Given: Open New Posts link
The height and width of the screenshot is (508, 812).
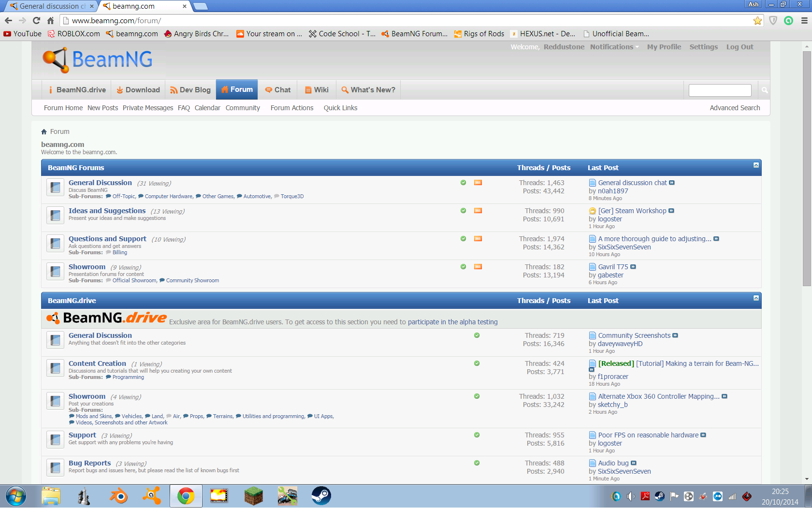Looking at the screenshot, I should tap(102, 108).
